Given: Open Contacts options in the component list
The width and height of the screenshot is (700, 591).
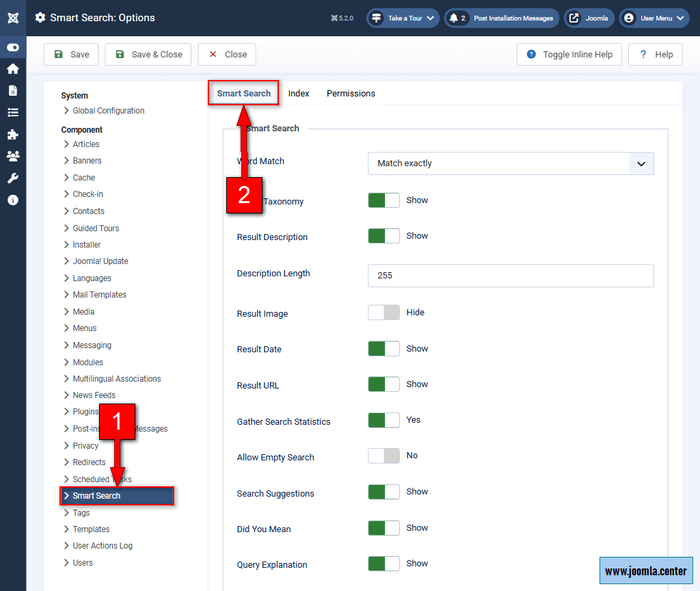Looking at the screenshot, I should coord(88,211).
